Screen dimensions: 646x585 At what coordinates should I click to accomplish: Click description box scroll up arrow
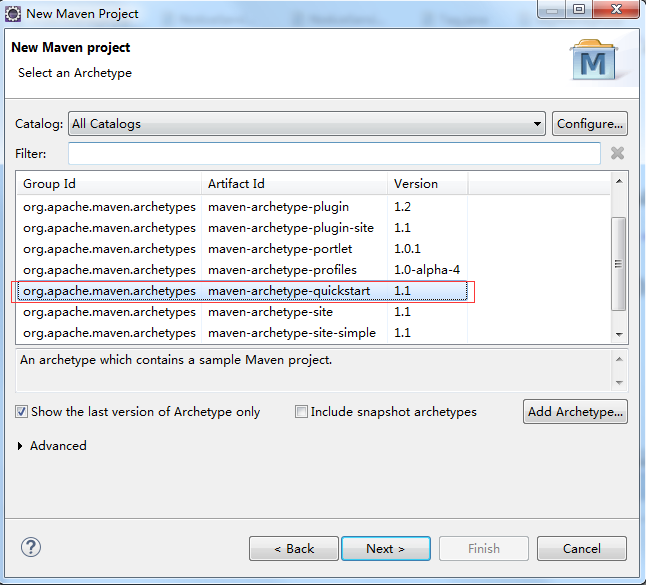coord(619,360)
